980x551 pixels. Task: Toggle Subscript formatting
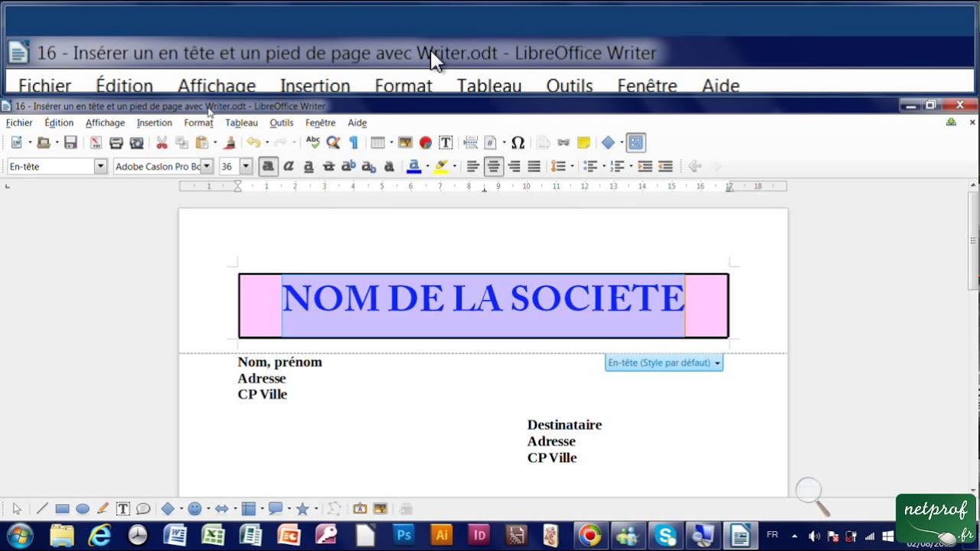point(368,166)
